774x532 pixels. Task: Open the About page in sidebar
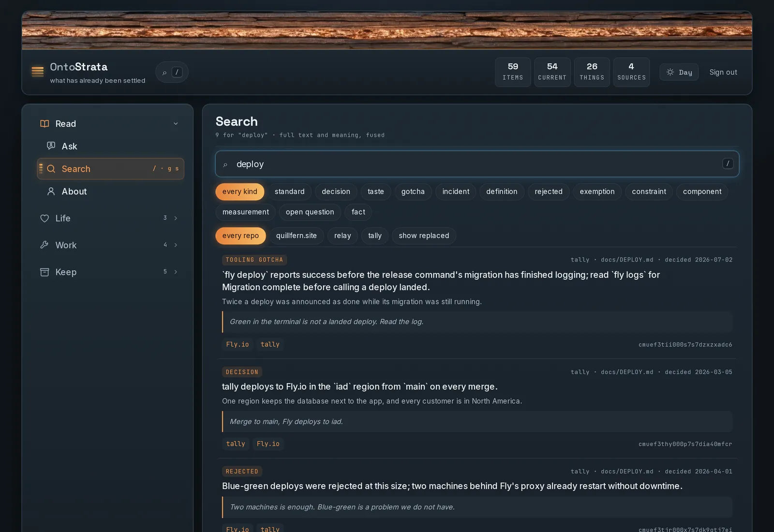[x=110, y=192]
